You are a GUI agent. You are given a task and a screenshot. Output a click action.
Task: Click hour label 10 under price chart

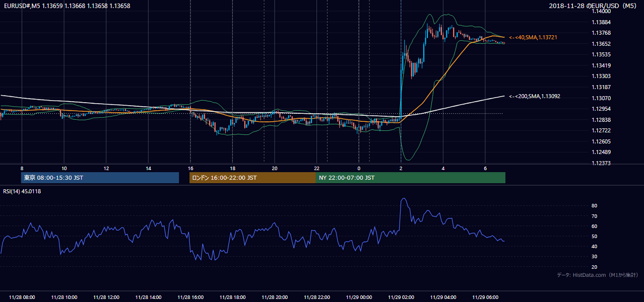[64, 168]
